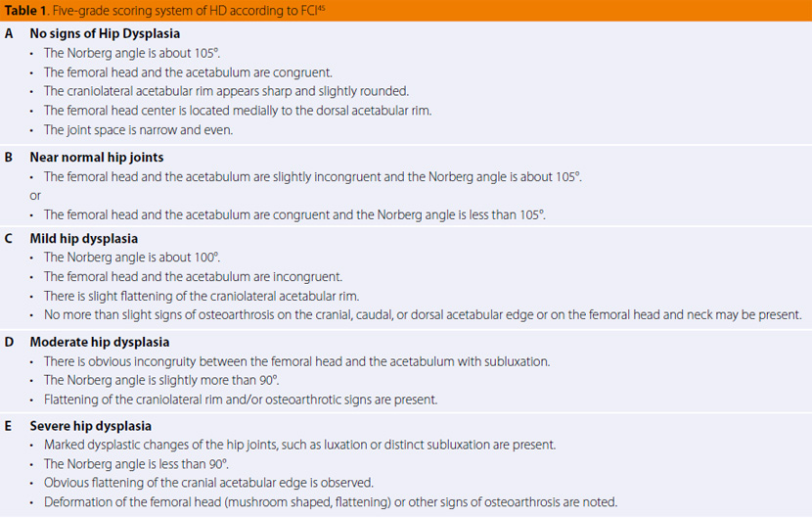The height and width of the screenshot is (518, 812).
Task: Select the superscript reference 45 after FCI
Action: pyautogui.click(x=322, y=8)
